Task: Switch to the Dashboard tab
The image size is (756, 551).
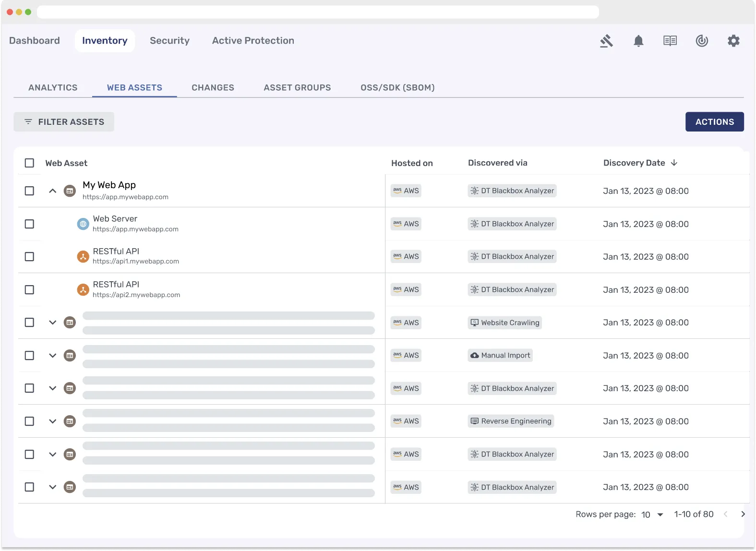Action: (35, 41)
